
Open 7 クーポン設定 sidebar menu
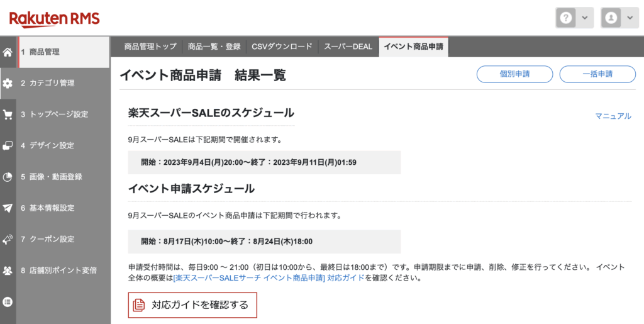pyautogui.click(x=64, y=240)
